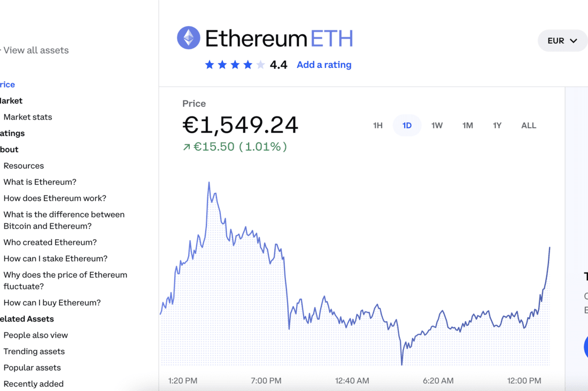Open How can I stake Ethereum?
The height and width of the screenshot is (391, 588).
coord(56,259)
